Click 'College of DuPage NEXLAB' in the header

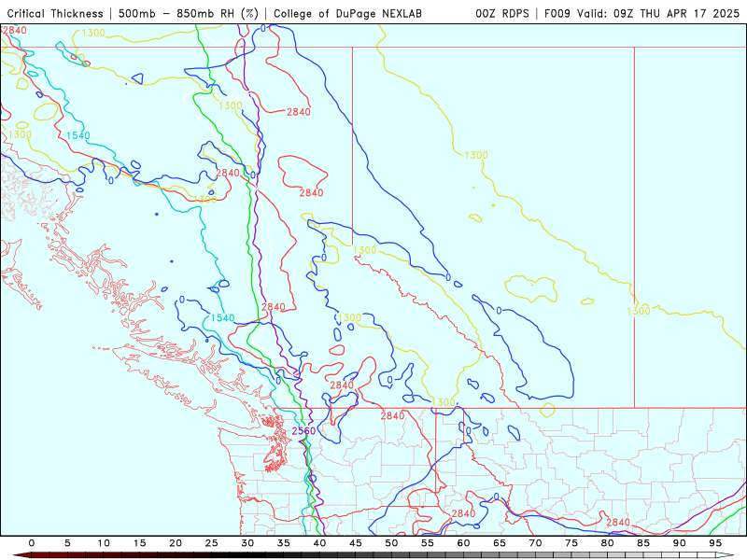pyautogui.click(x=347, y=14)
